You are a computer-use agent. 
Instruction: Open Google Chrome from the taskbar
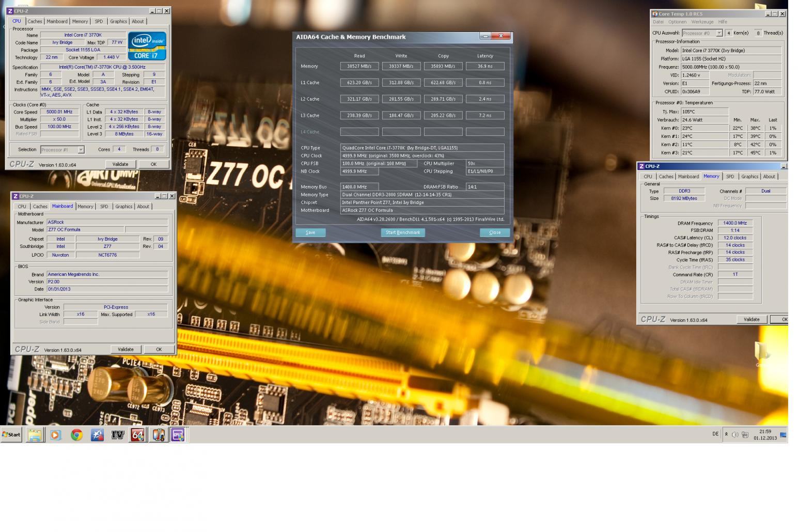(76, 435)
